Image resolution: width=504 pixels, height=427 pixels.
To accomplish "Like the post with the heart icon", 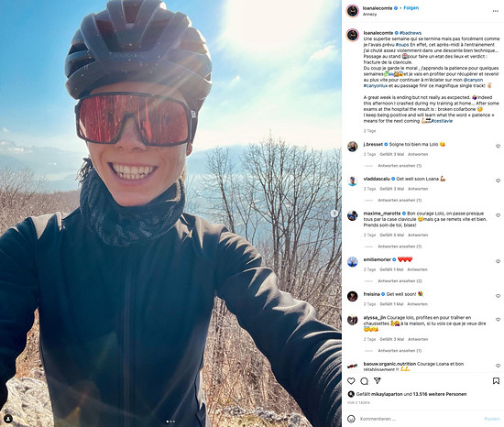I will (351, 381).
